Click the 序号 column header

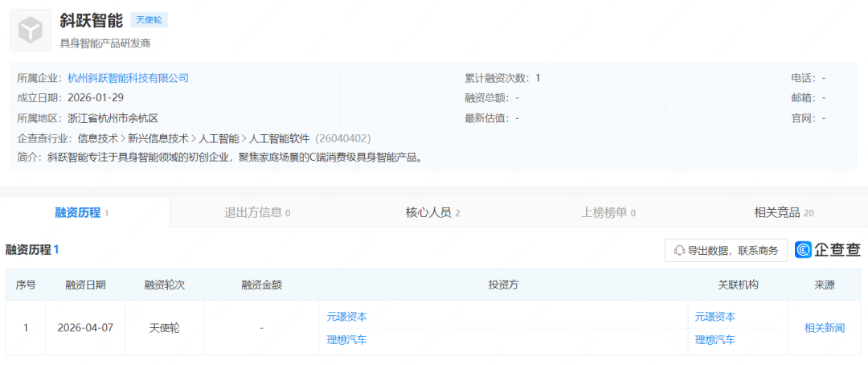pos(26,285)
